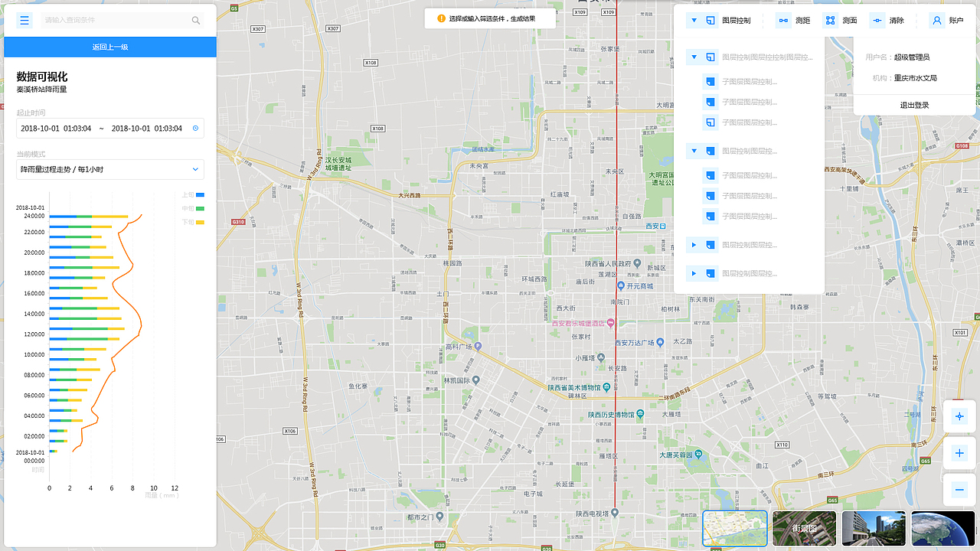The image size is (980, 551).
Task: Expand the third collapsed 图层控制 group
Action: [694, 244]
